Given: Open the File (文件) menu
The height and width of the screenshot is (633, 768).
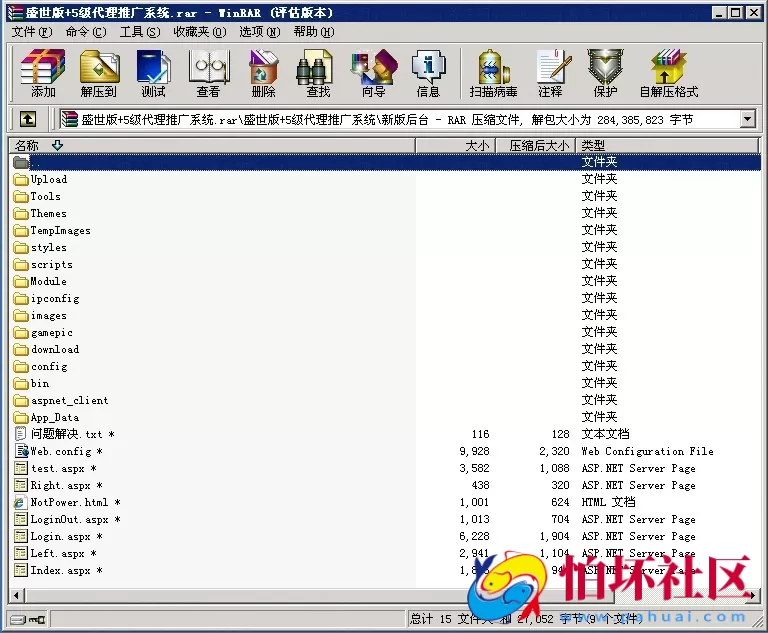Looking at the screenshot, I should click(32, 32).
